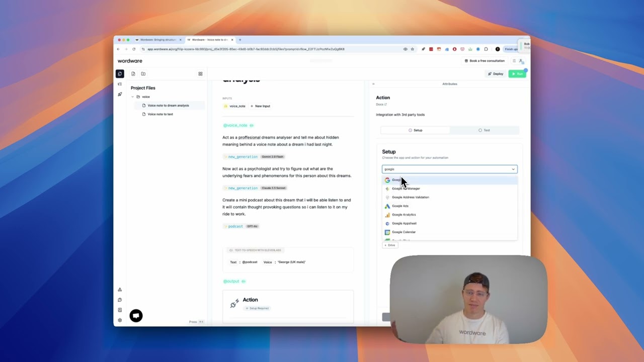Open settings gear at the bottom of left rail
Image resolution: width=644 pixels, height=362 pixels.
pos(120,320)
